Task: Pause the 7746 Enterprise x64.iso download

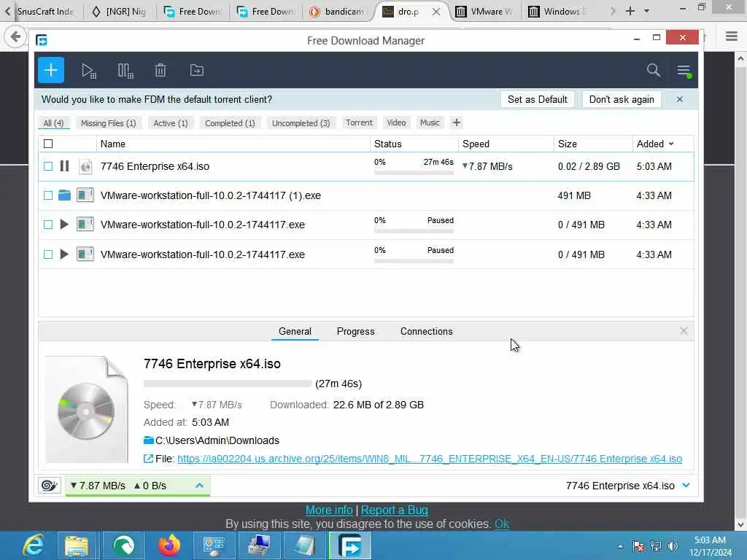Action: (64, 166)
